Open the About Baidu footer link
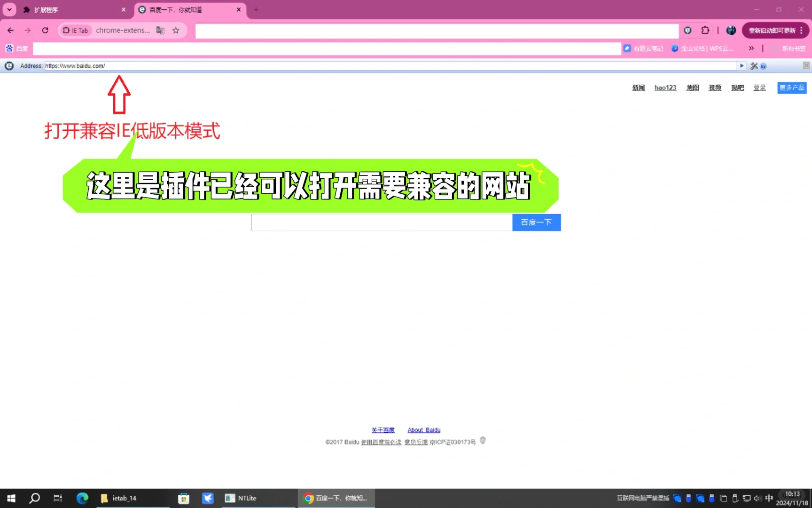 tap(424, 430)
